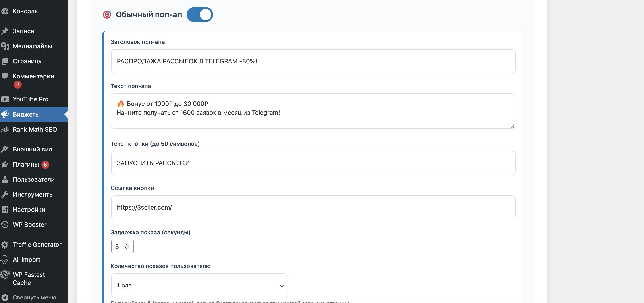Viewport: 644px width, 303px height.
Task: Click the Инструменты wrench icon
Action: (x=4, y=194)
